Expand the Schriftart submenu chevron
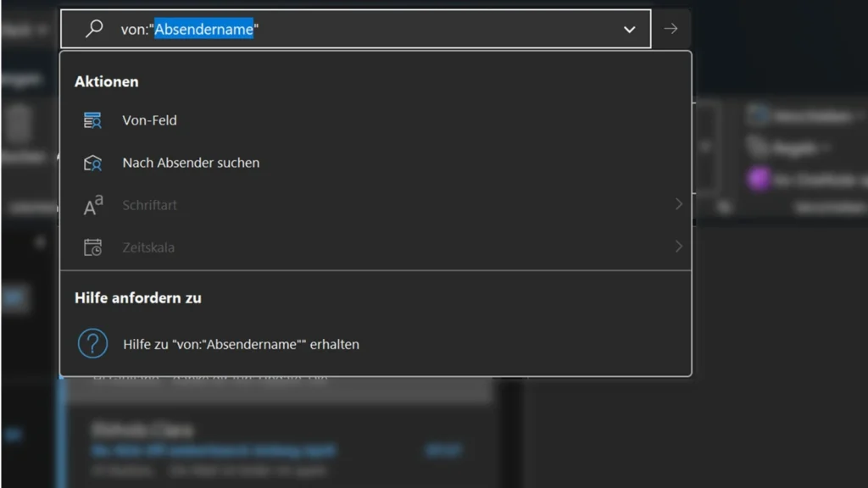The width and height of the screenshot is (868, 488). (677, 204)
